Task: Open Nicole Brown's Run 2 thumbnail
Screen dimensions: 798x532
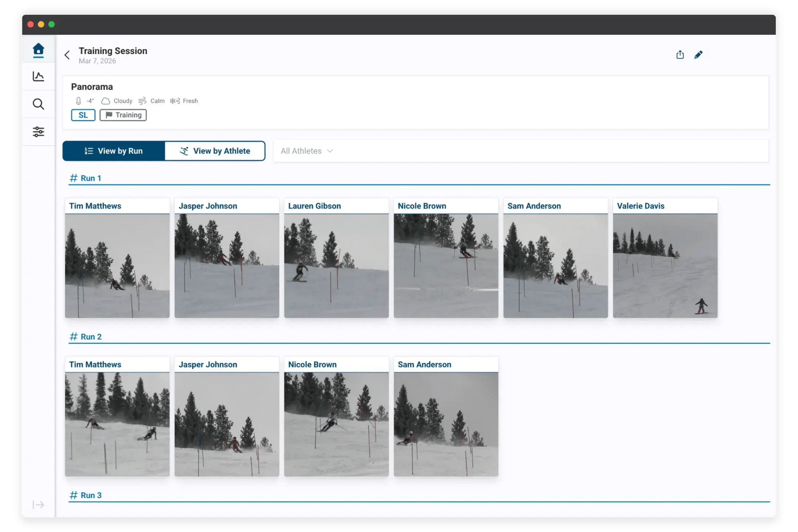Action: tap(336, 424)
